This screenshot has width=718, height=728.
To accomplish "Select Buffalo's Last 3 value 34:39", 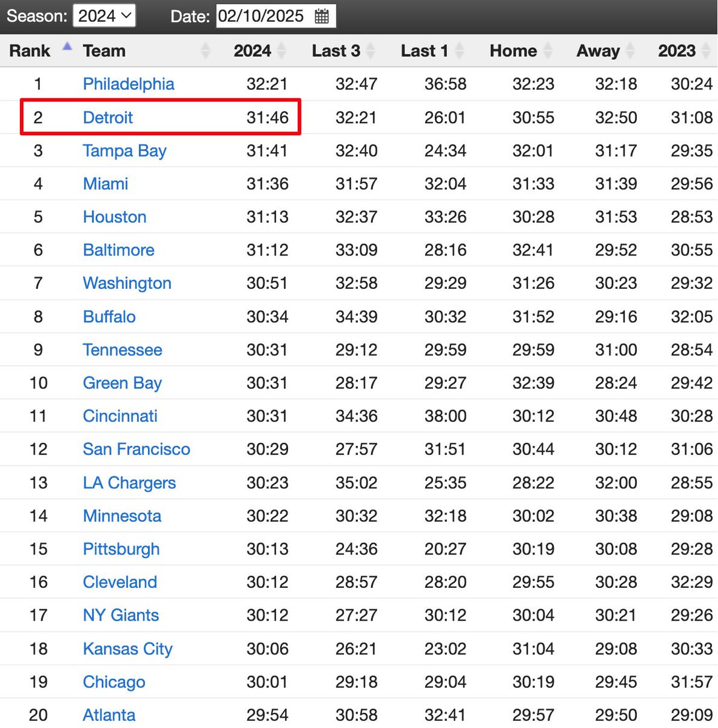I will [357, 317].
